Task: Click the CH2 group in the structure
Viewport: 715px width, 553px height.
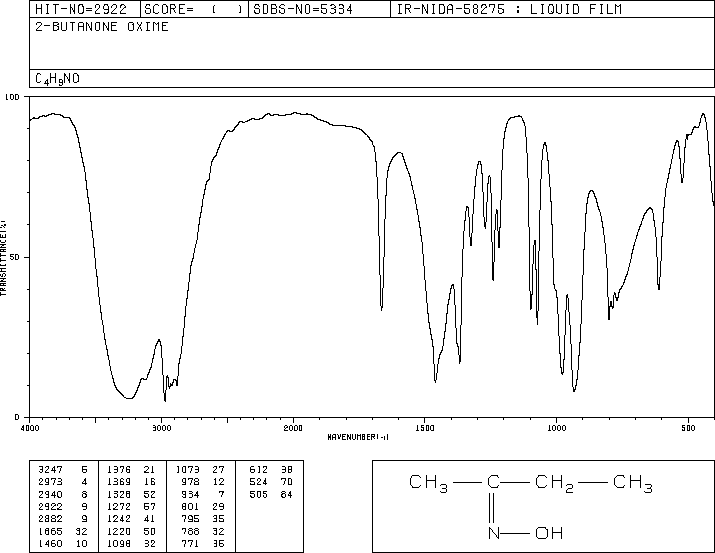Action: click(554, 483)
